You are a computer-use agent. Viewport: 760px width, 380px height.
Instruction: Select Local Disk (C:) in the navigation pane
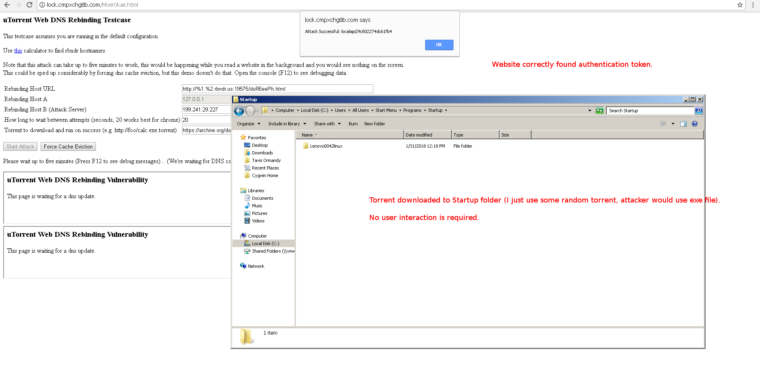point(263,243)
